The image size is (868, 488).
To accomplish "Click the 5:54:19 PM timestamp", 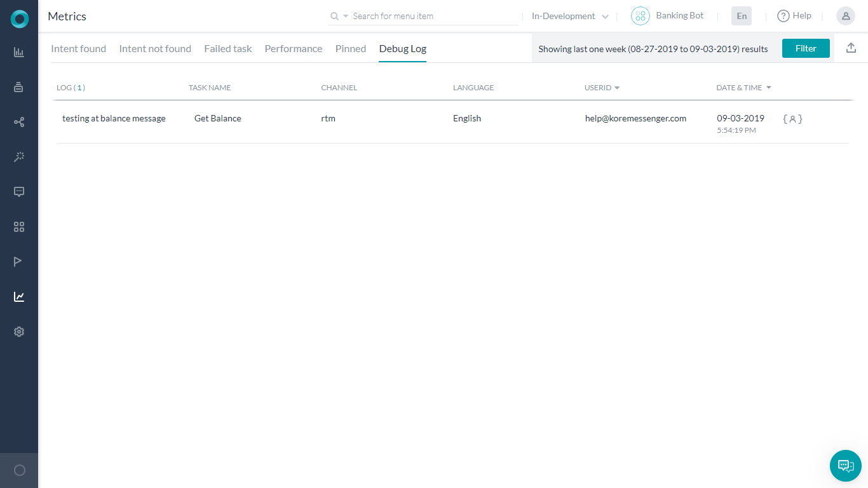I will [x=736, y=130].
